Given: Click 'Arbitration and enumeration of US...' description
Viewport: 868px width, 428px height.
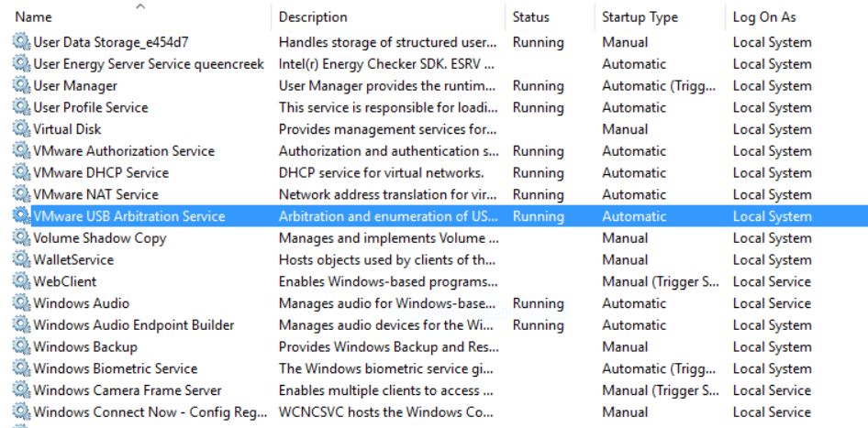Looking at the screenshot, I should (x=388, y=216).
